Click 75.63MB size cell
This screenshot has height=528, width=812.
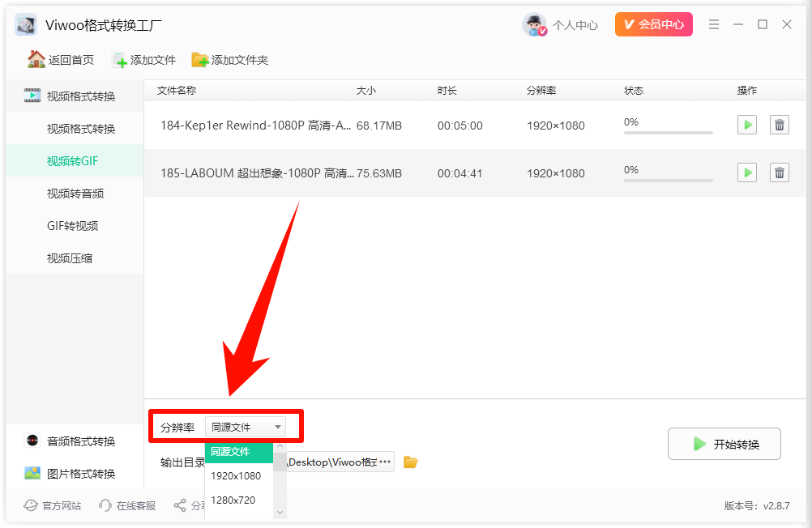click(x=379, y=172)
